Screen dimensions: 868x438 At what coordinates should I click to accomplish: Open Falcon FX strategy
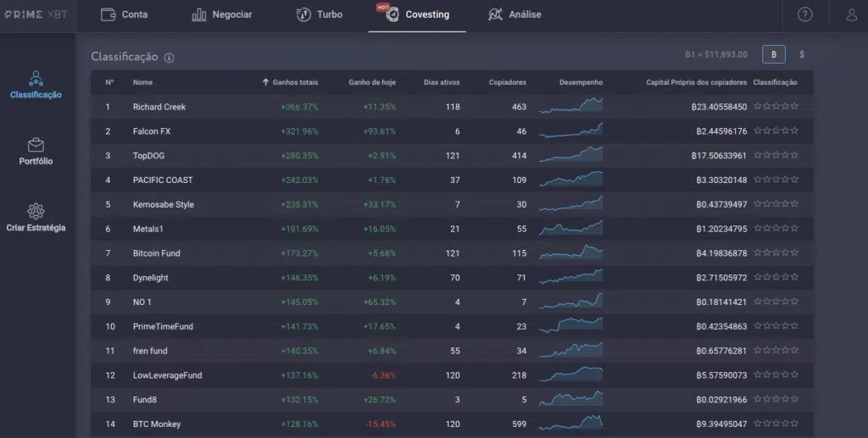(152, 131)
